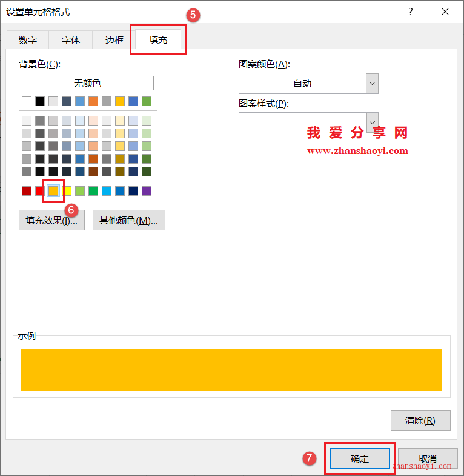Image resolution: width=464 pixels, height=476 pixels.
Task: Select green standard color swatch
Action: tap(93, 191)
